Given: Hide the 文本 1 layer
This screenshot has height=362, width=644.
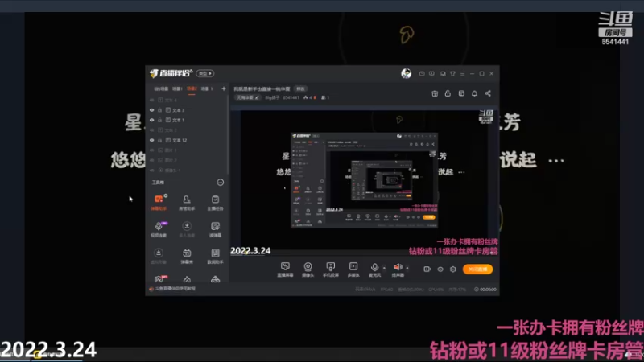Looking at the screenshot, I should tap(151, 120).
